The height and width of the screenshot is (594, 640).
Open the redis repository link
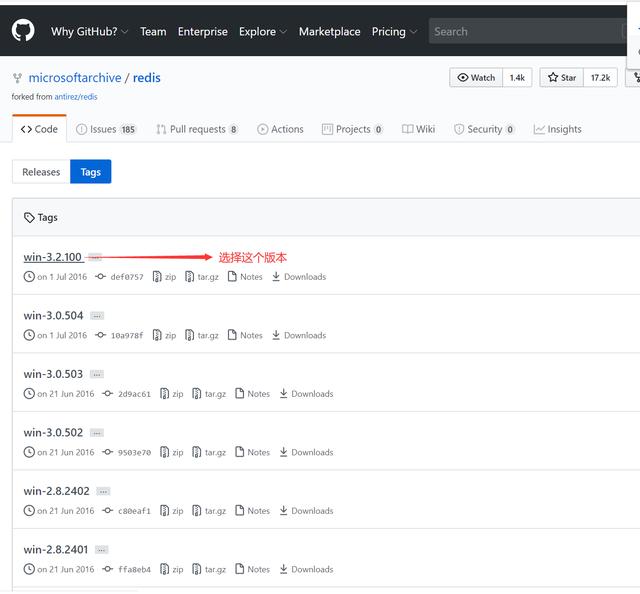click(147, 78)
